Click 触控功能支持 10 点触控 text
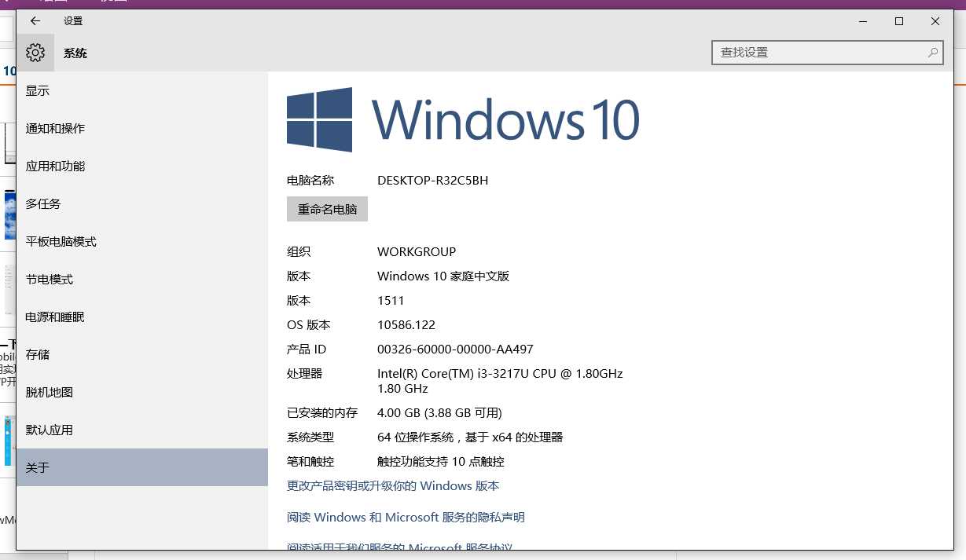 (x=441, y=462)
